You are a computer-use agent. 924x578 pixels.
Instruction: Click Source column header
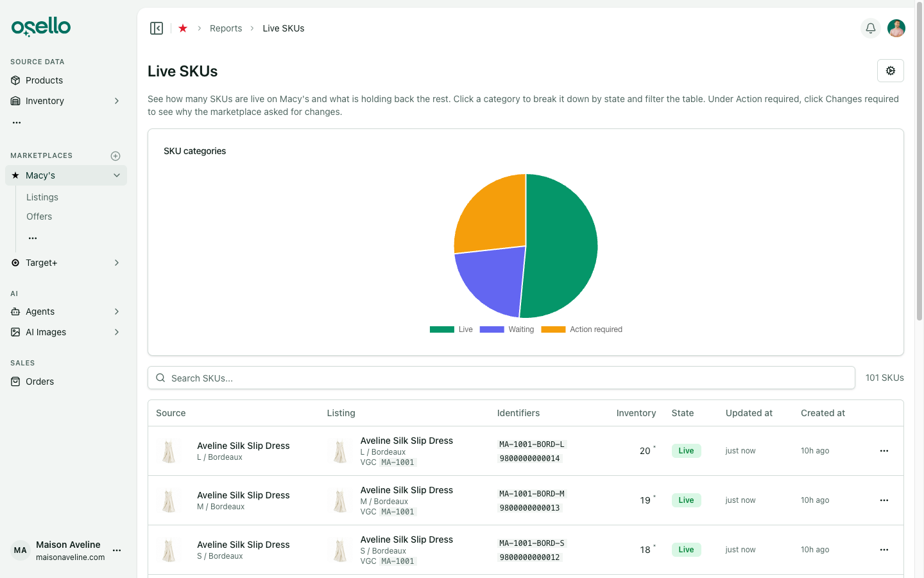click(171, 413)
